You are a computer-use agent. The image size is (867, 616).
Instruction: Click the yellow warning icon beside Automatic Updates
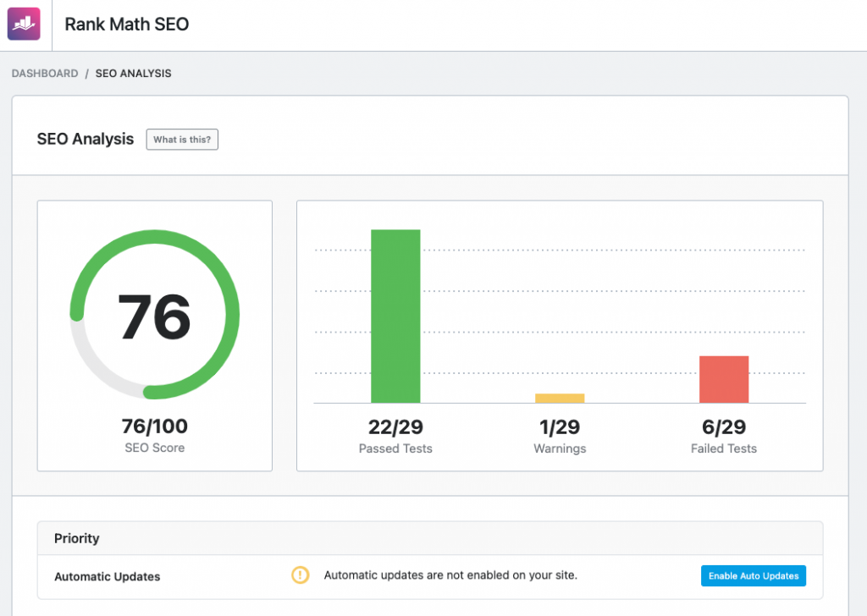pyautogui.click(x=301, y=575)
